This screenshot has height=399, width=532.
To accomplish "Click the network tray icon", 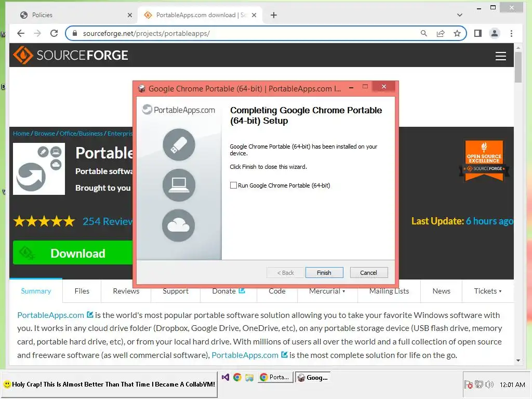I will click(x=478, y=384).
